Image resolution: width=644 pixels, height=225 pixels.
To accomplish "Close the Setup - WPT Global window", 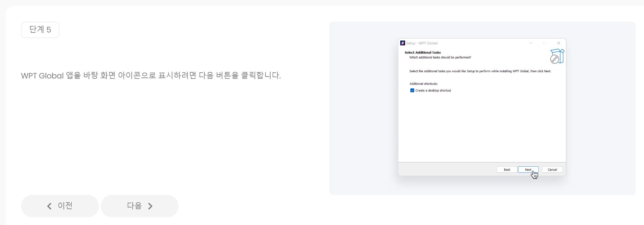I will [558, 43].
